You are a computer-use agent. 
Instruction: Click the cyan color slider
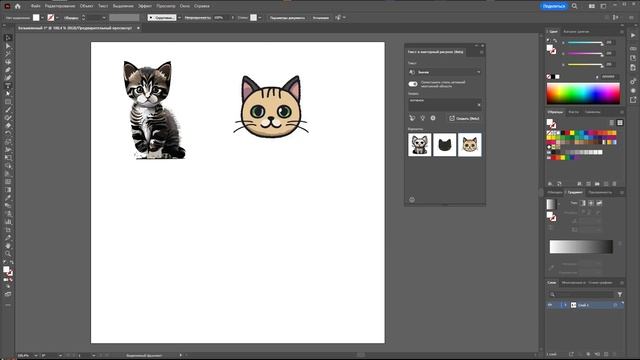coord(584,42)
